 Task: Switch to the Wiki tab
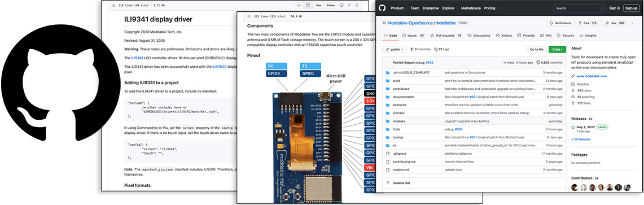click(x=546, y=36)
